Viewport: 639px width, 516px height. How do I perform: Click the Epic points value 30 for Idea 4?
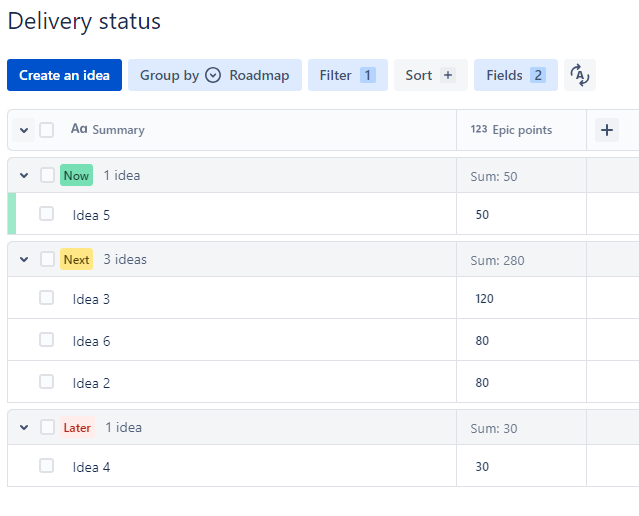(482, 467)
